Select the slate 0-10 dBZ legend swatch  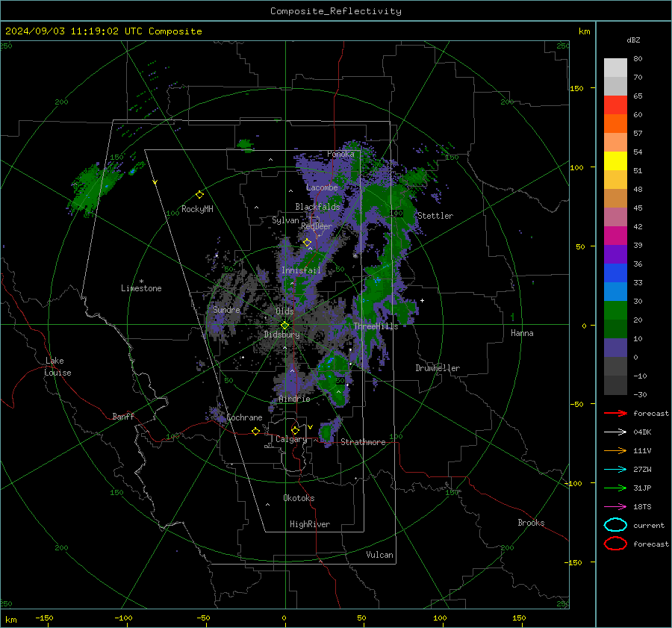615,348
